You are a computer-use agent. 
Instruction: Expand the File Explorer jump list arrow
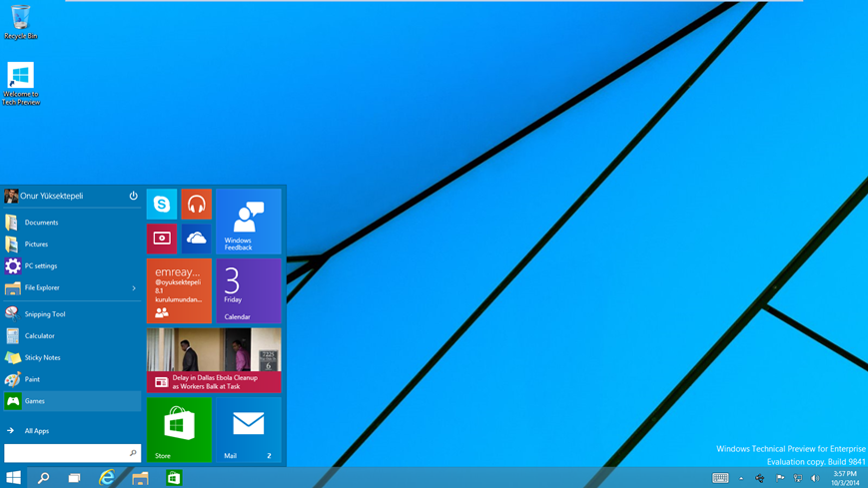click(134, 288)
